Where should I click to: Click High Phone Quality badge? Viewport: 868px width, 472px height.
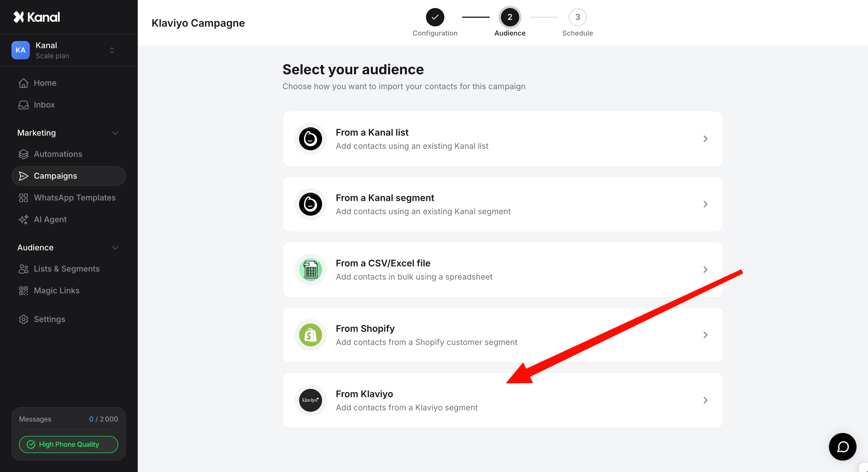pos(68,444)
